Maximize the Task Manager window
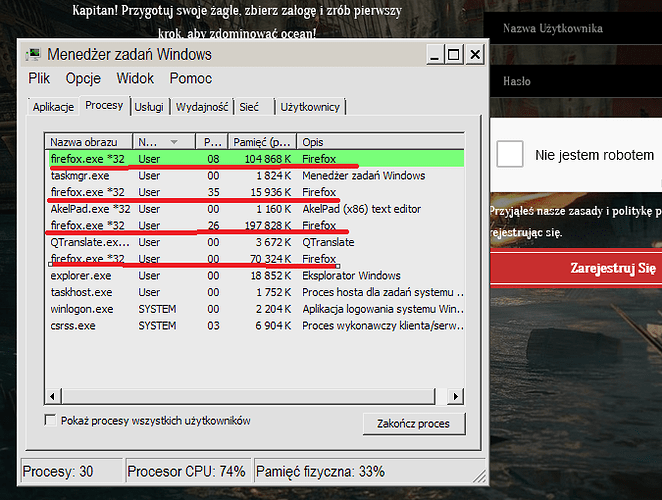 [454, 54]
